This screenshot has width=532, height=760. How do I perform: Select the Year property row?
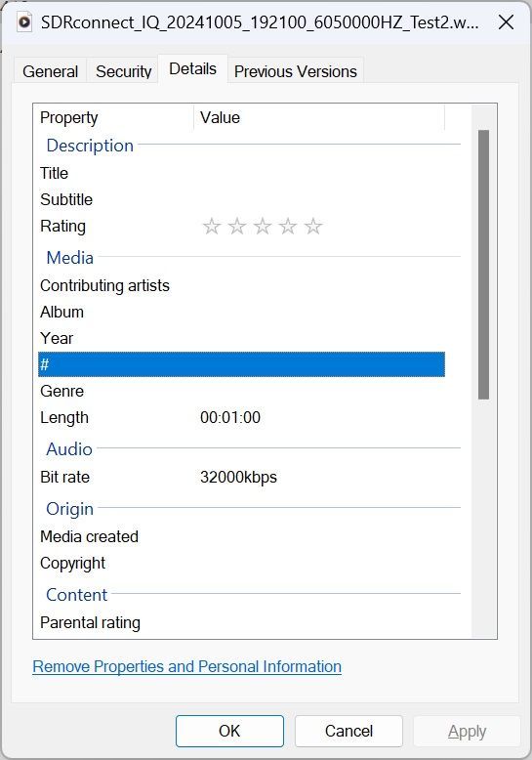[241, 338]
